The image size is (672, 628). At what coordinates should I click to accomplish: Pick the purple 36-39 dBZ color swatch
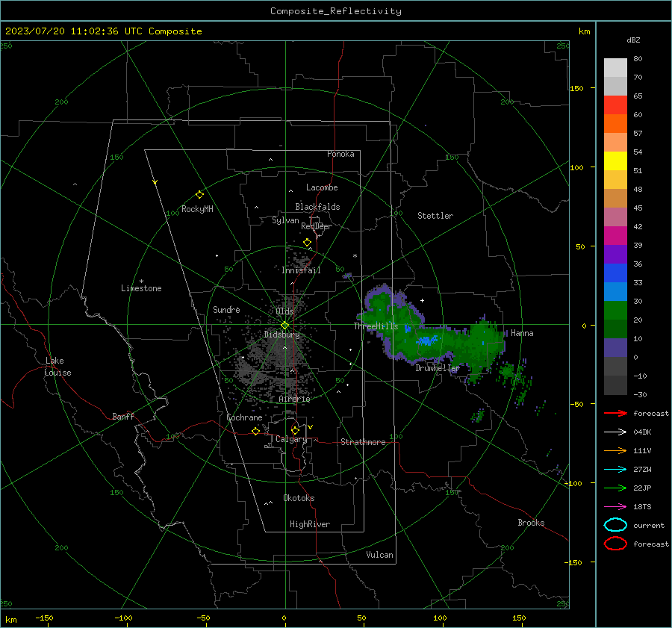(x=615, y=255)
